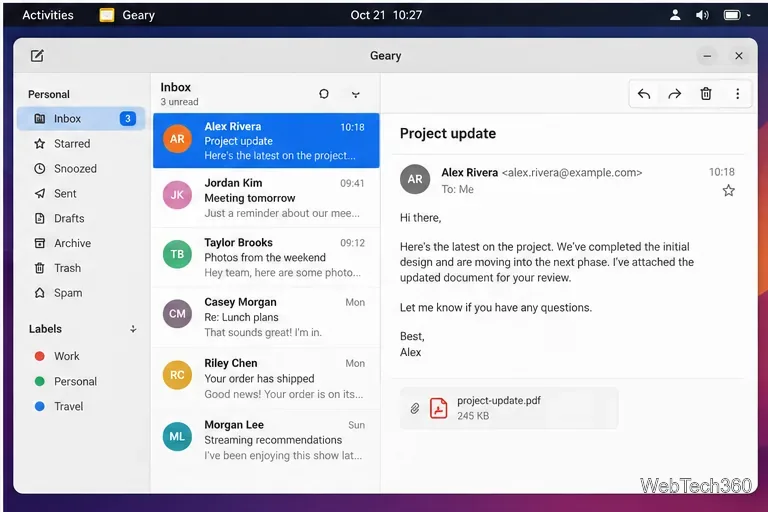
Task: Open Activities overview in top bar
Action: (x=48, y=15)
